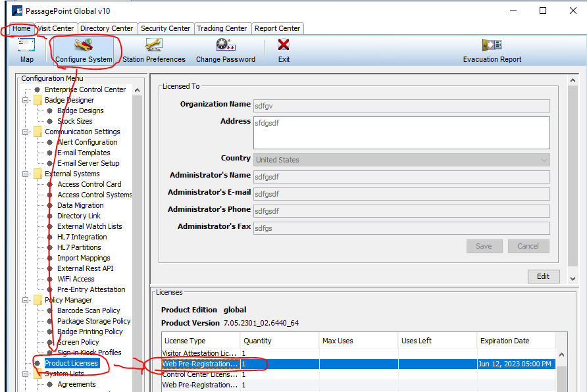Image resolution: width=587 pixels, height=392 pixels.
Task: Click the red Exit icon
Action: coord(284,45)
